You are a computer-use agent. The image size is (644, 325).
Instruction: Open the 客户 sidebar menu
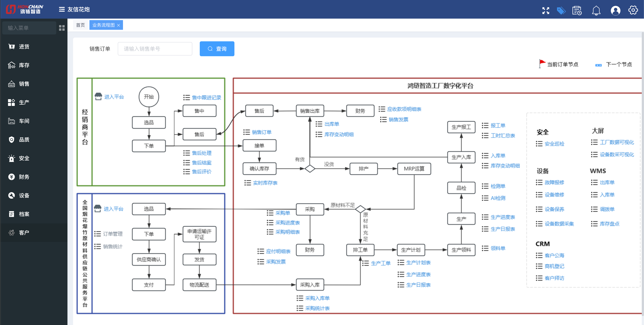click(34, 232)
